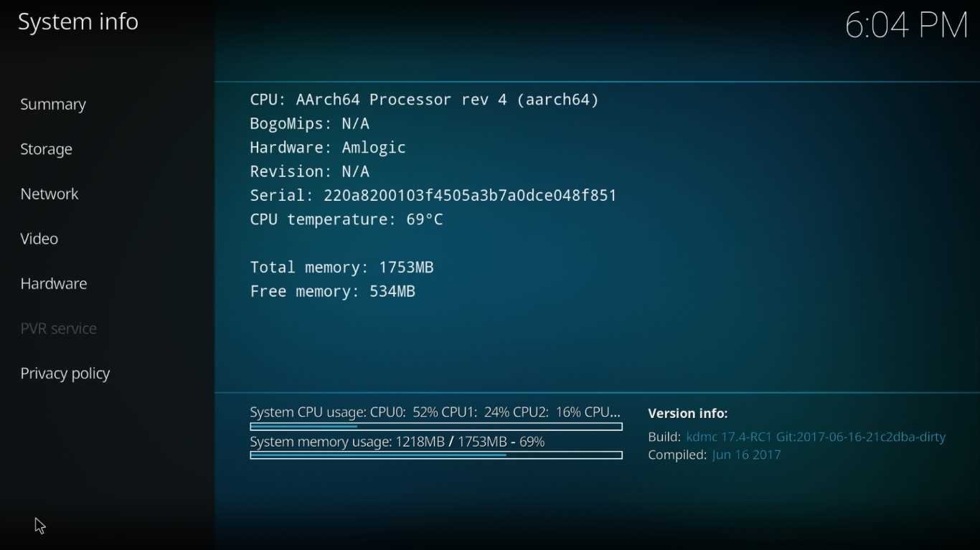The height and width of the screenshot is (550, 980).
Task: Click the Total memory line
Action: [x=341, y=267]
